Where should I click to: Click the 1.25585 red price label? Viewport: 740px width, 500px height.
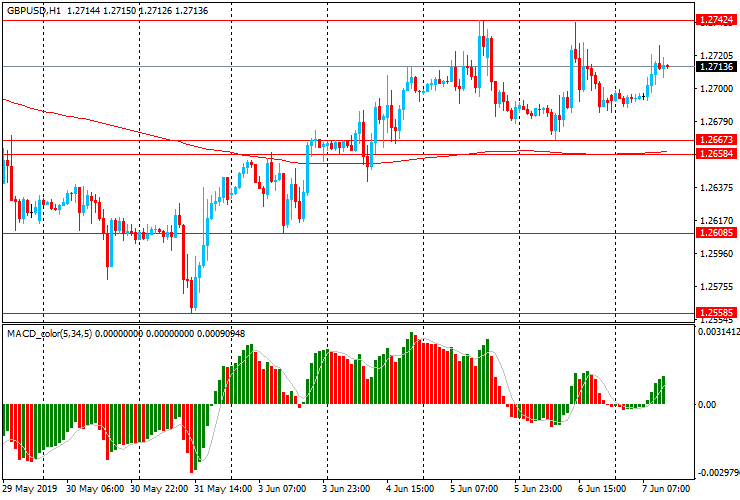[716, 312]
